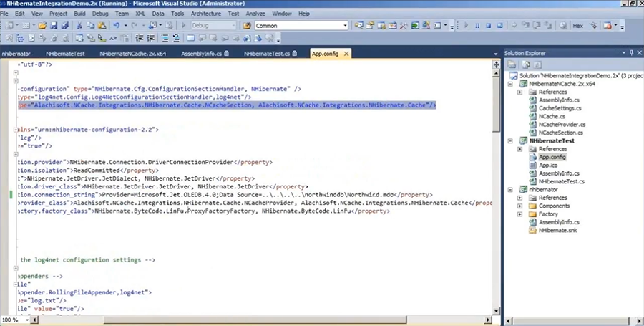Pin toggle for Solution Explorer auto-hide

[632, 52]
